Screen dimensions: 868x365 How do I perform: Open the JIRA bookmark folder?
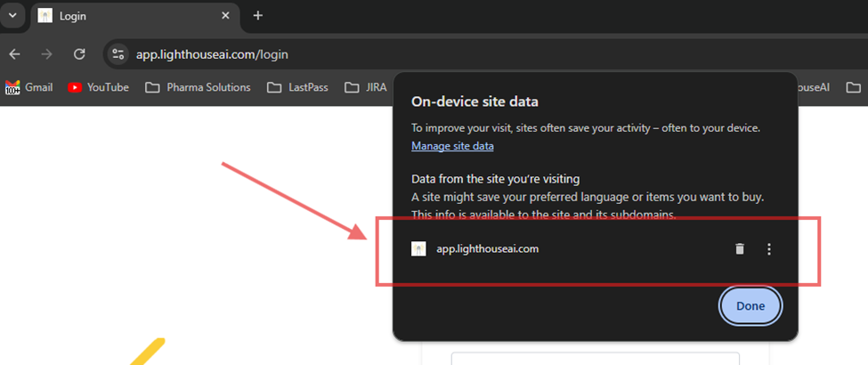click(367, 87)
